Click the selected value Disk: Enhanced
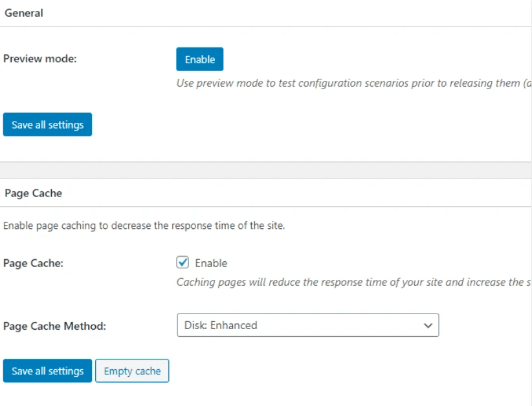 coord(221,325)
